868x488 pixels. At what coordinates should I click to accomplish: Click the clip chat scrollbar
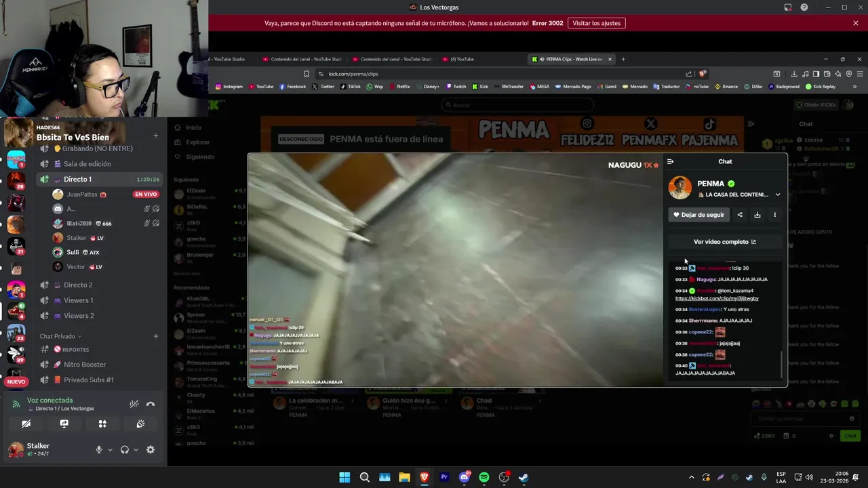click(x=782, y=365)
